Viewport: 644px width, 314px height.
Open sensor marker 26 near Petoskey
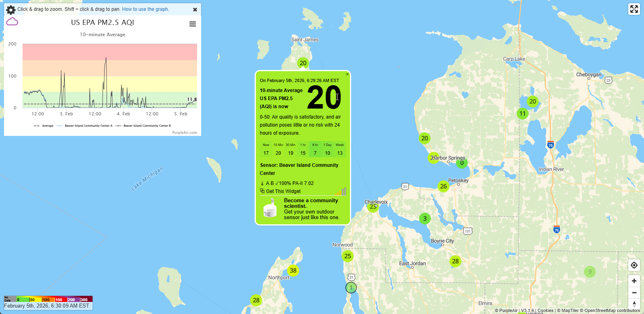[443, 186]
